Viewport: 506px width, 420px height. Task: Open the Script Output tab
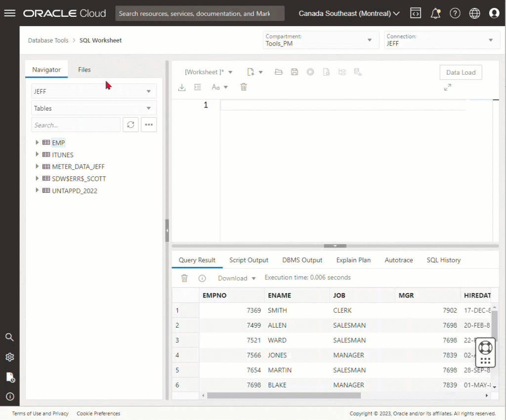point(249,260)
